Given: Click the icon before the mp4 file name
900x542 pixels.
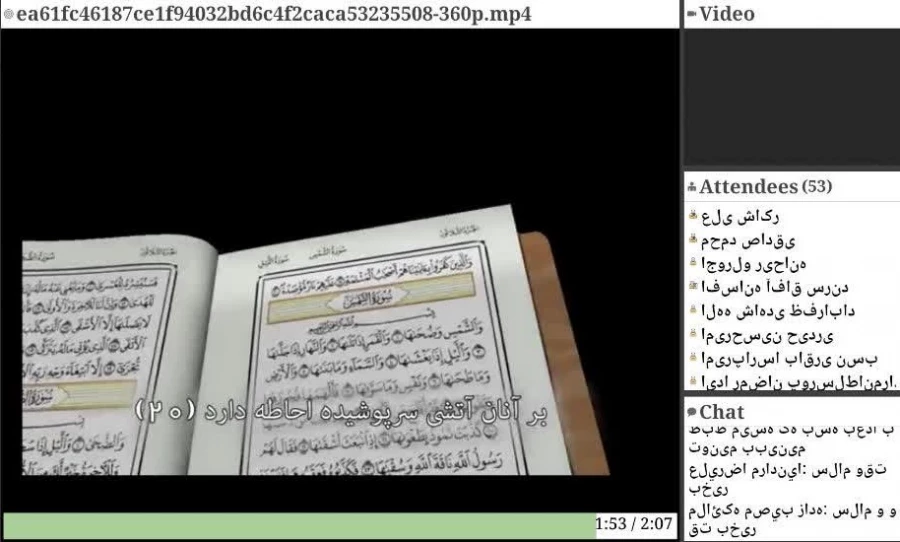Looking at the screenshot, I should pyautogui.click(x=9, y=15).
